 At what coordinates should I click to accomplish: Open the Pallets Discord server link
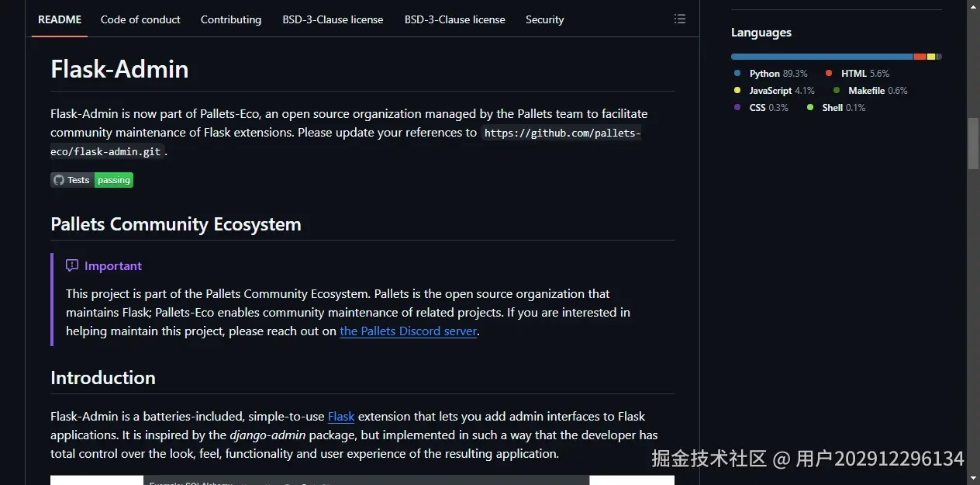pyautogui.click(x=408, y=331)
